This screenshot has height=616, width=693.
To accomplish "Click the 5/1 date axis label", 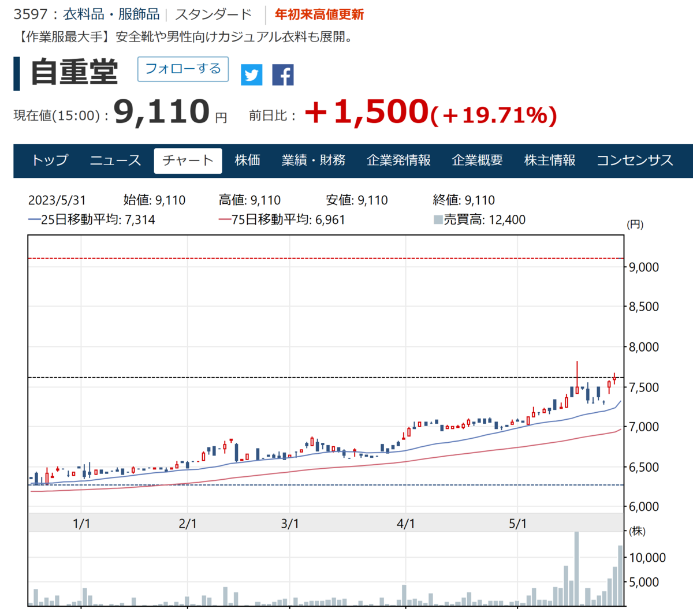I will tap(517, 524).
